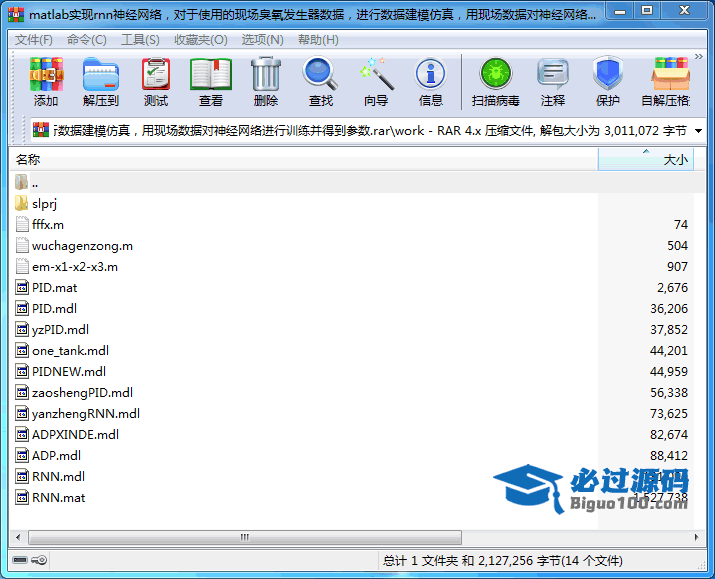The image size is (715, 579).
Task: Click the one_tank.mdl file icon
Action: 22,351
